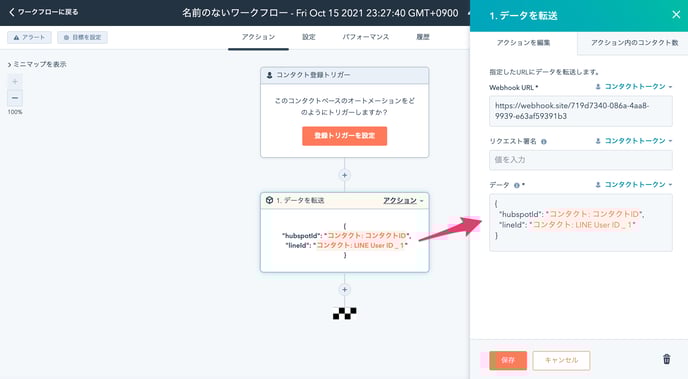Click the 目標を設定 button
This screenshot has width=688, height=379.
(82, 37)
